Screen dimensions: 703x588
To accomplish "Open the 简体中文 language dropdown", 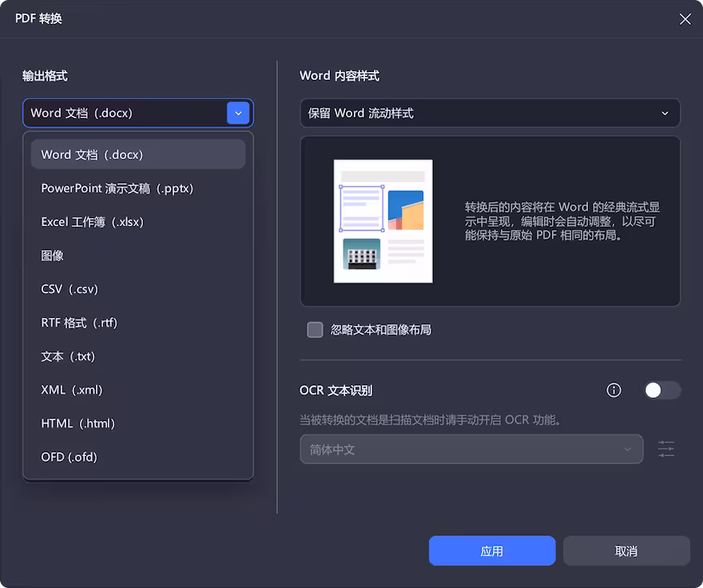I will [471, 449].
